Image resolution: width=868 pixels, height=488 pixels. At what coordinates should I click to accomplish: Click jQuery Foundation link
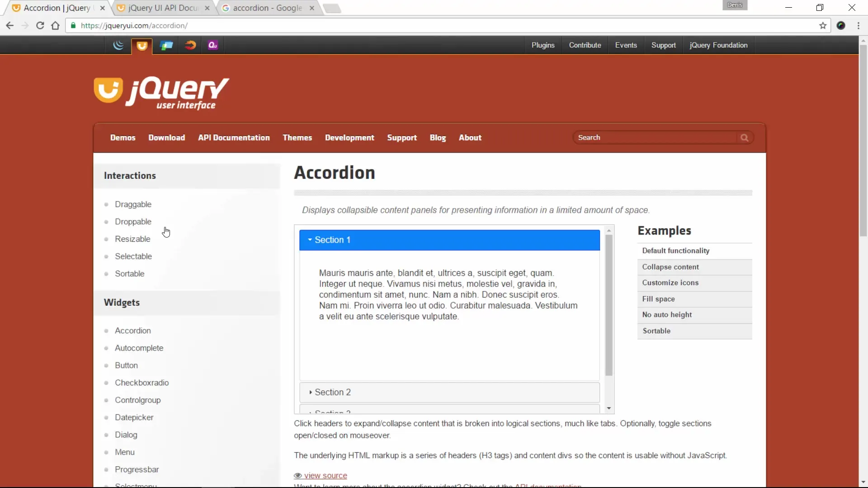718,45
